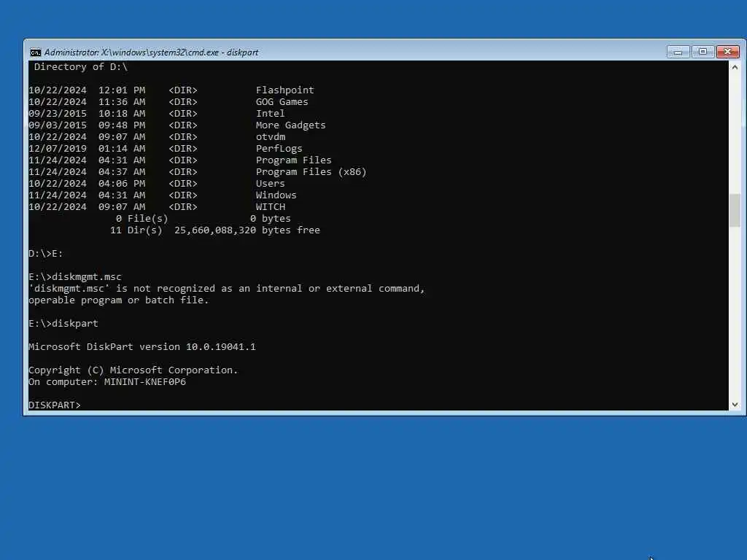Screen dimensions: 747x560
Task: Click the 'E:\>diskmgmt.msc' command line
Action: pos(75,276)
